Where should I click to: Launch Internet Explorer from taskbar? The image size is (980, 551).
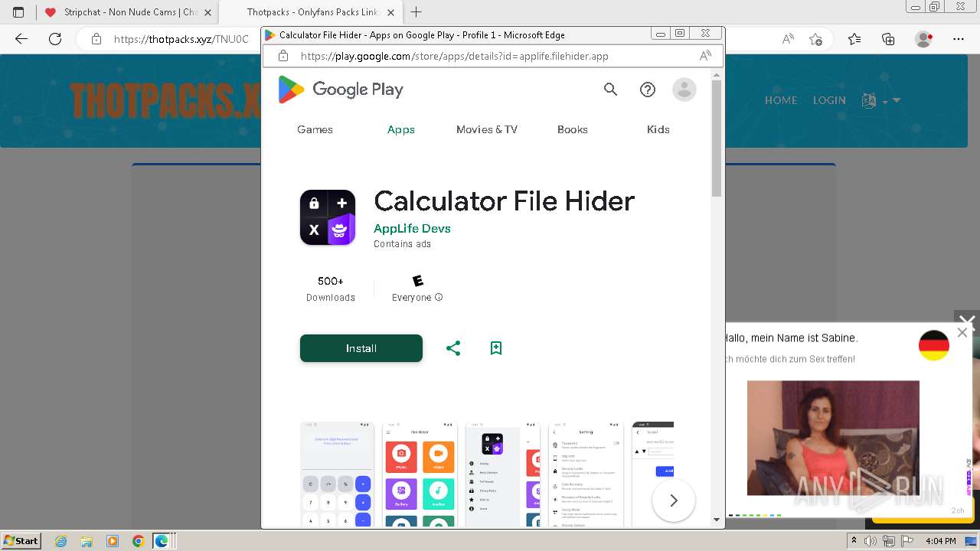point(61,541)
